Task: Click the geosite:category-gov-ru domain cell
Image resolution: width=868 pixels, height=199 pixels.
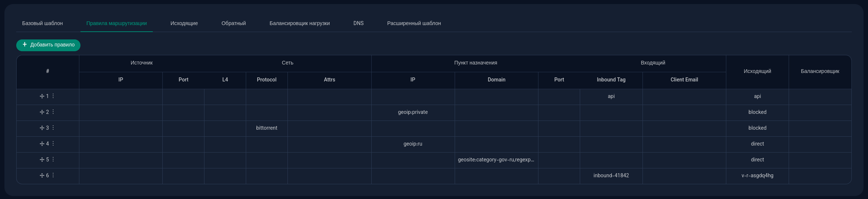Action: click(496, 160)
